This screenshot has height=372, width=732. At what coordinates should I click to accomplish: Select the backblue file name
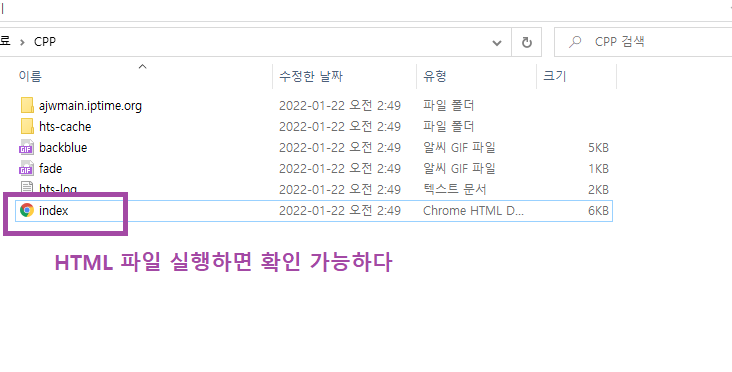pos(63,148)
